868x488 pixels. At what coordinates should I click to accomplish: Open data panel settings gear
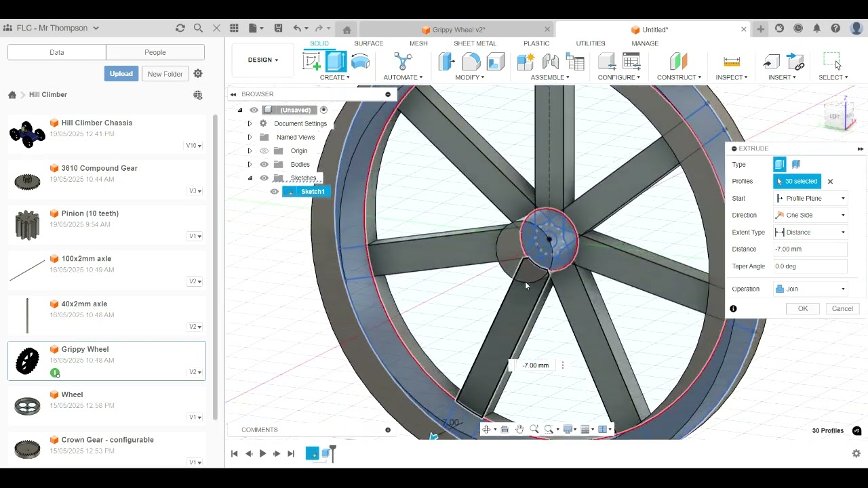coord(198,74)
